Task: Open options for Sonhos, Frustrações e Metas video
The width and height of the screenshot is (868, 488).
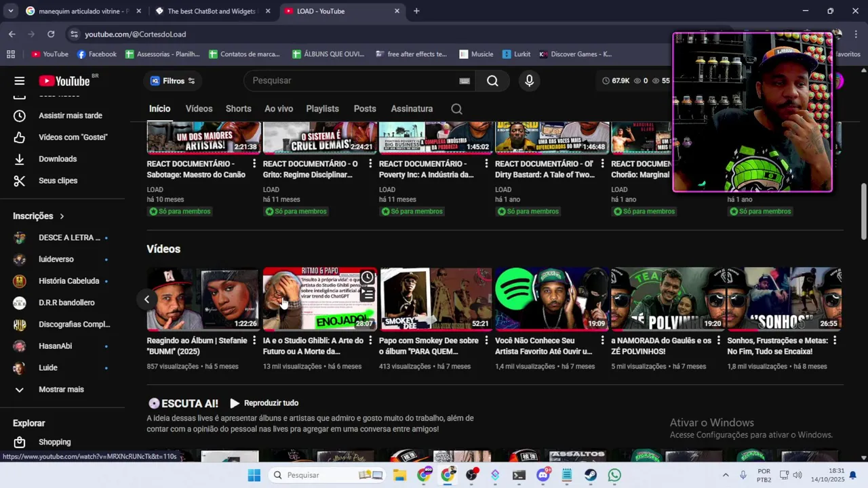Action: pyautogui.click(x=834, y=341)
